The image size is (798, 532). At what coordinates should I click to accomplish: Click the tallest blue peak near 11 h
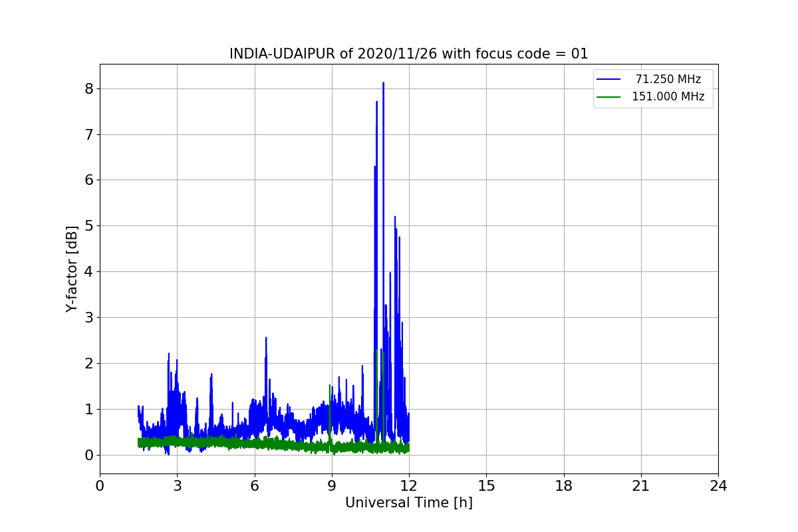[383, 84]
